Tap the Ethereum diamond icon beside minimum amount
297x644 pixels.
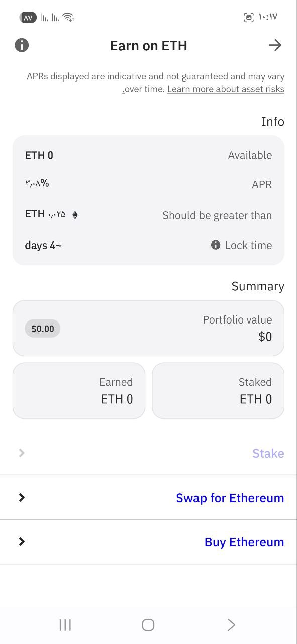click(75, 215)
